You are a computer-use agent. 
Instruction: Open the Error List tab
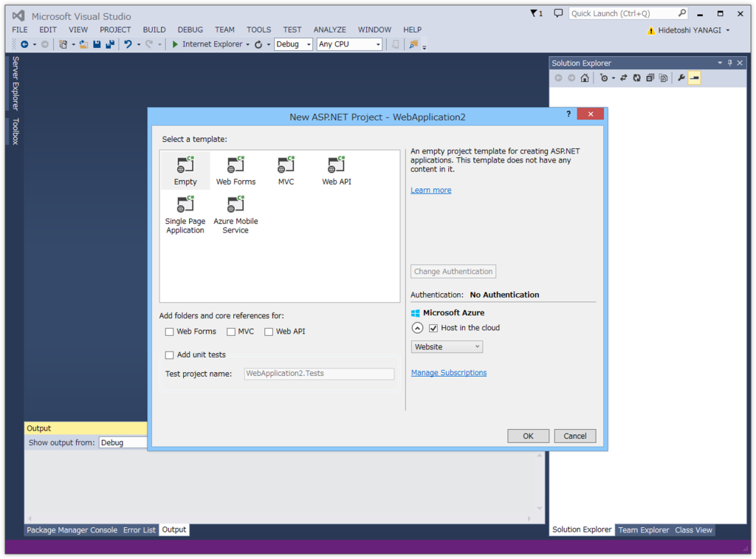140,530
